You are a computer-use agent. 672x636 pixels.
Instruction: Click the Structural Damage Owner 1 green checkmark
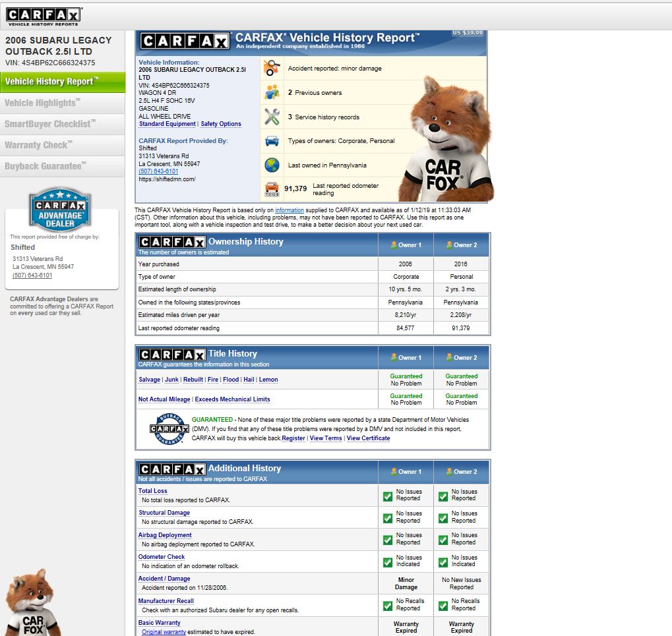point(388,518)
